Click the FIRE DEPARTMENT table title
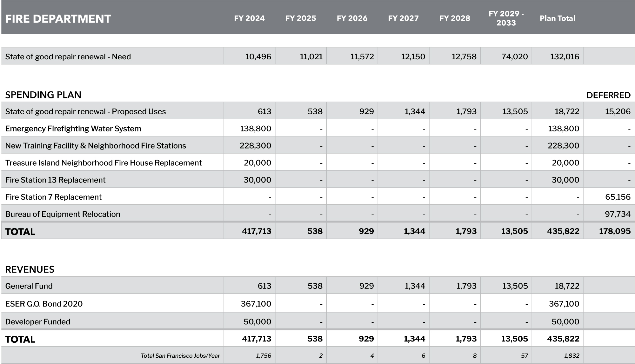Image resolution: width=635 pixels, height=364 pixels. point(58,19)
